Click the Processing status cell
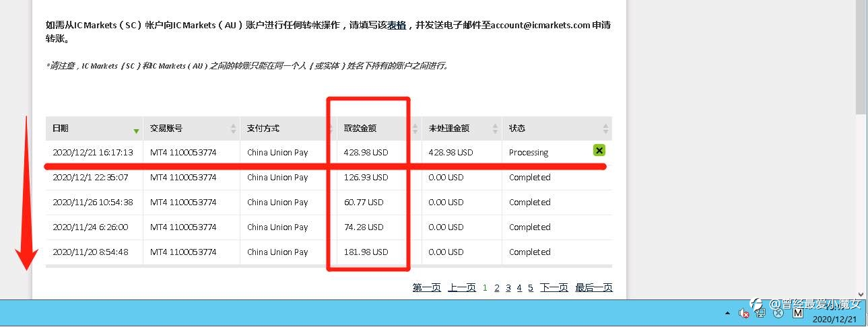 point(529,153)
